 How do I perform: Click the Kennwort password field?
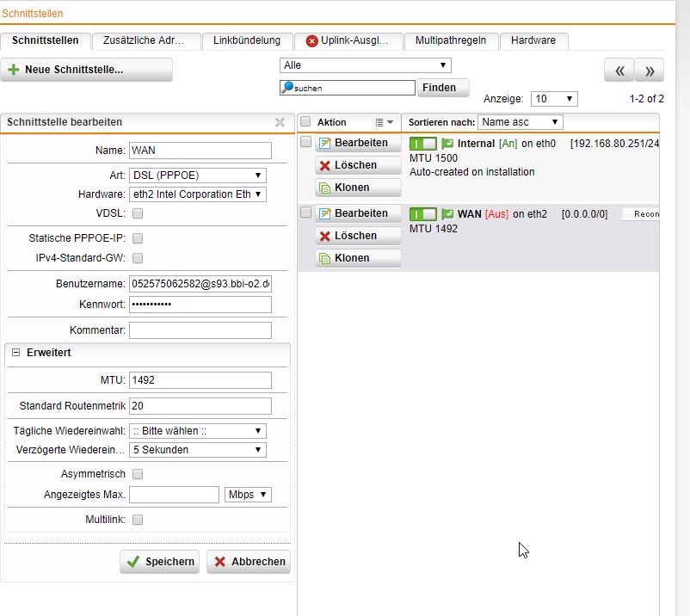[200, 305]
